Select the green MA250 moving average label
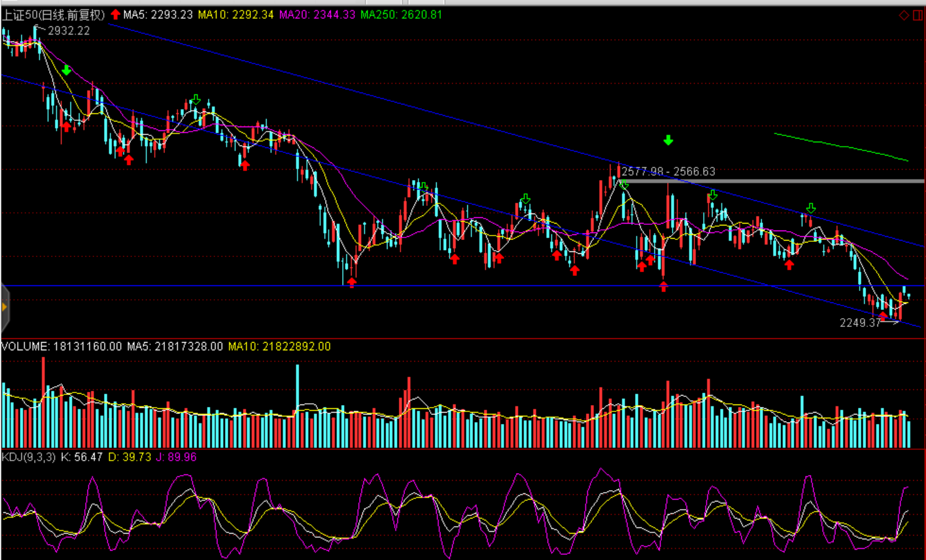926x560 pixels. (401, 14)
